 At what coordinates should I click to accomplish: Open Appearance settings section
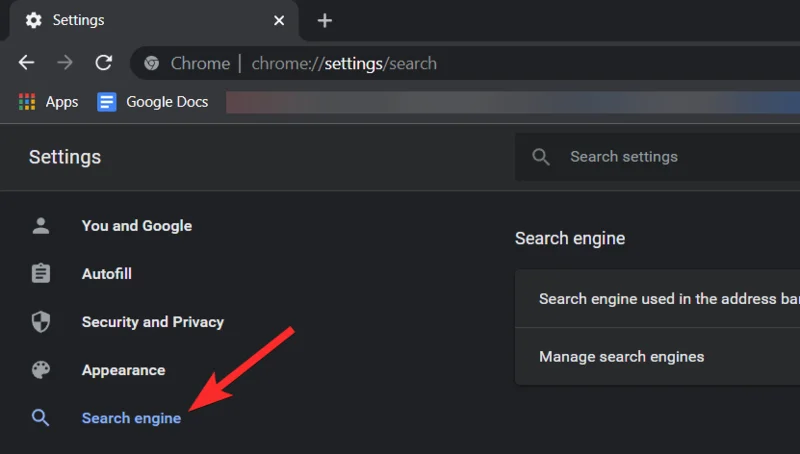123,370
